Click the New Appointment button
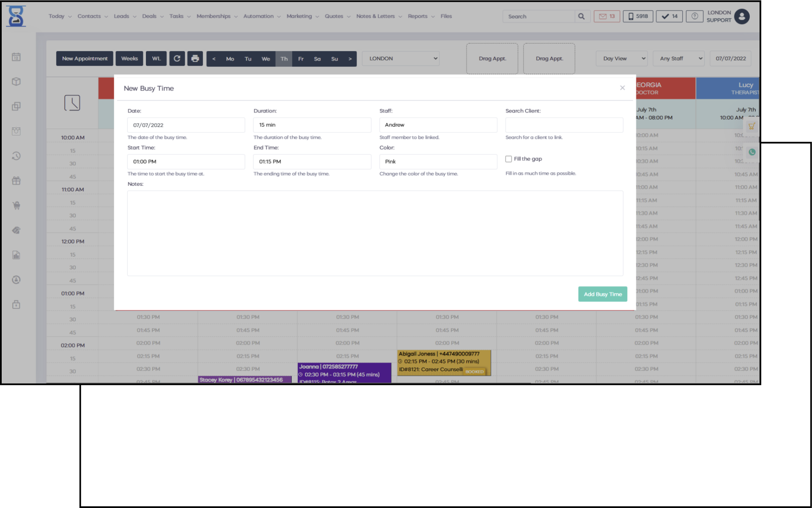 point(85,58)
